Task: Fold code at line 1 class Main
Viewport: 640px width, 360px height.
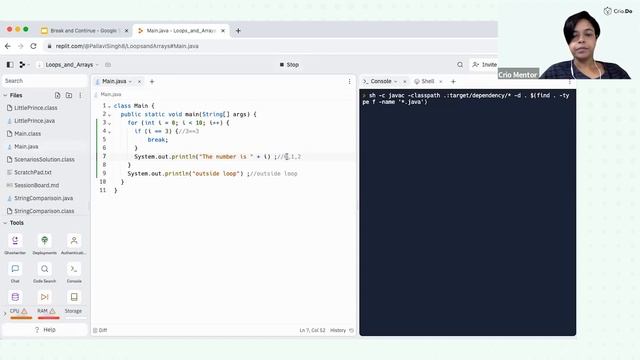Action: (x=109, y=106)
